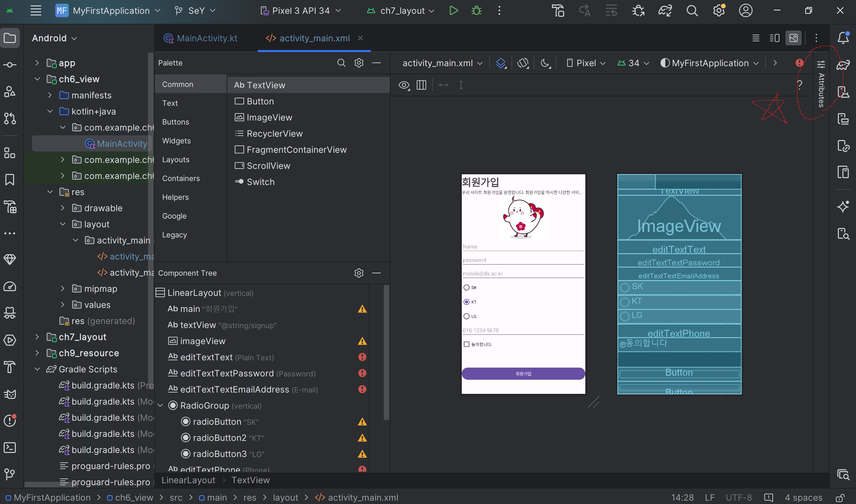856x504 pixels.
Task: Collapse the RadioGroup in Component Tree
Action: [161, 406]
